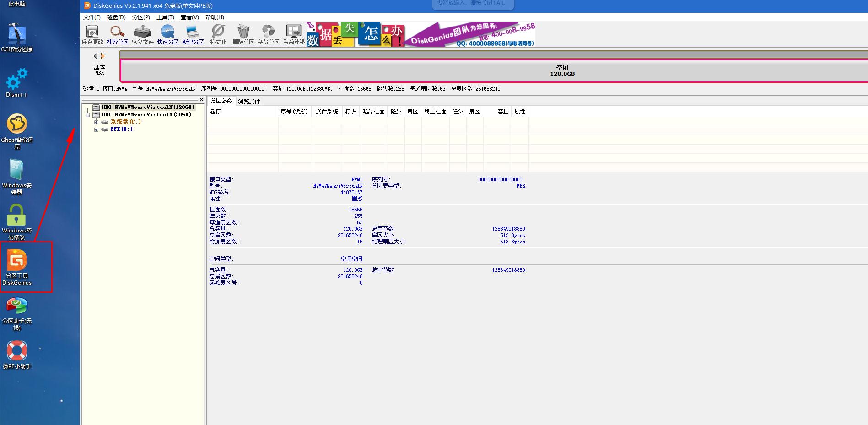Viewport: 868px width, 425px height.
Task: Launch 微PE小助手 from the desktop
Action: click(17, 355)
